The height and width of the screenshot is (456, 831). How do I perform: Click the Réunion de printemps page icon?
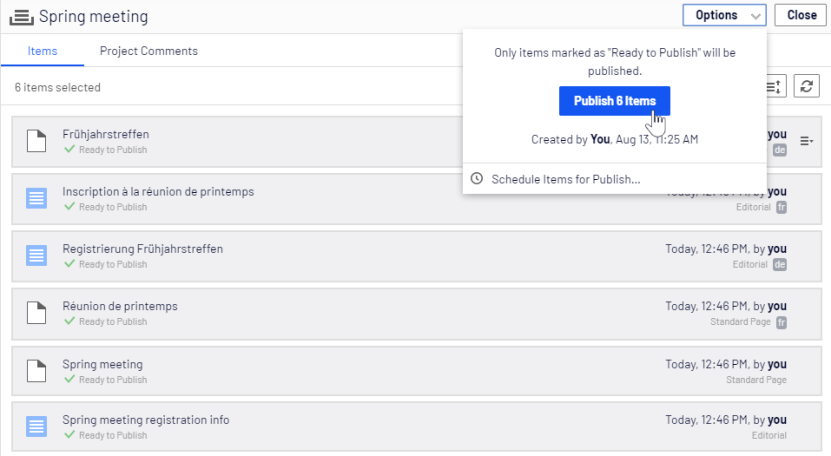[36, 313]
